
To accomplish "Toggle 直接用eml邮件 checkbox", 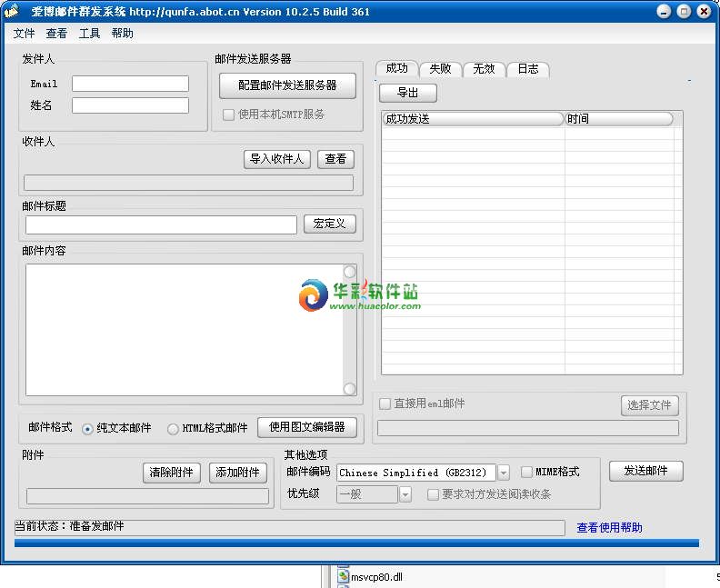I will pos(385,404).
